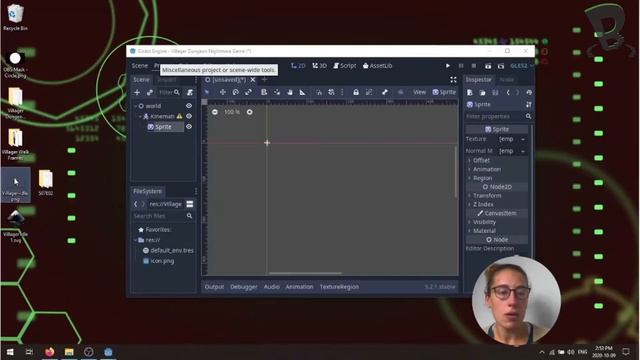Activate the pivot change tool
The width and height of the screenshot is (640, 360).
pyautogui.click(x=277, y=92)
